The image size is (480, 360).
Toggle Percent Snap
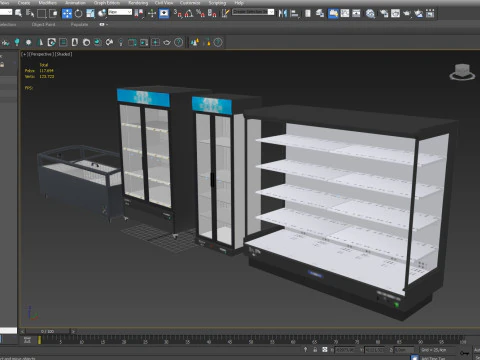200,13
